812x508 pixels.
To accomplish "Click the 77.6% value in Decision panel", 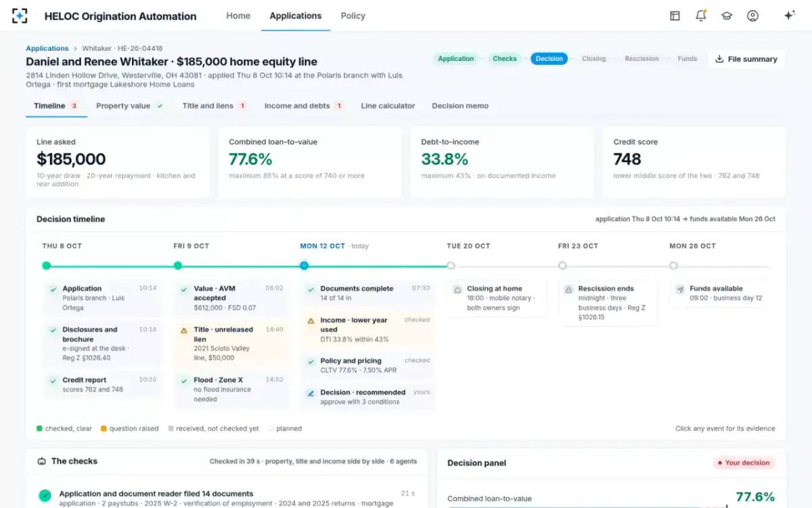I will tap(755, 497).
